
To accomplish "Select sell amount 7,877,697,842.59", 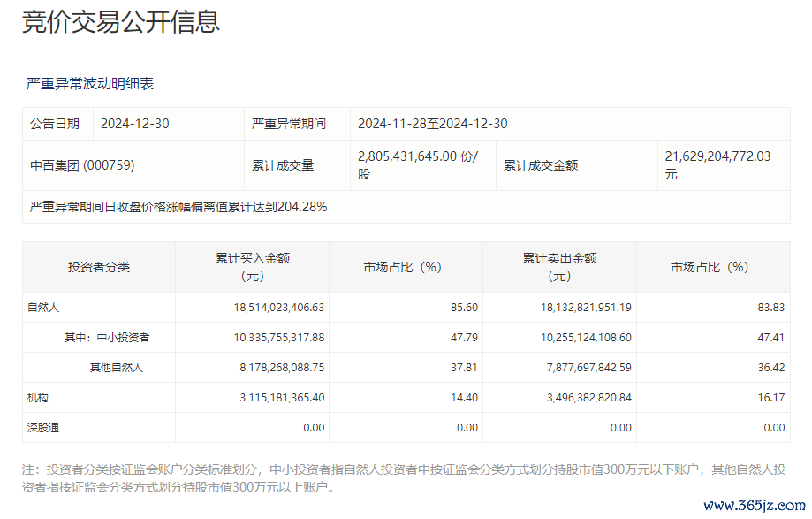I will click(588, 368).
